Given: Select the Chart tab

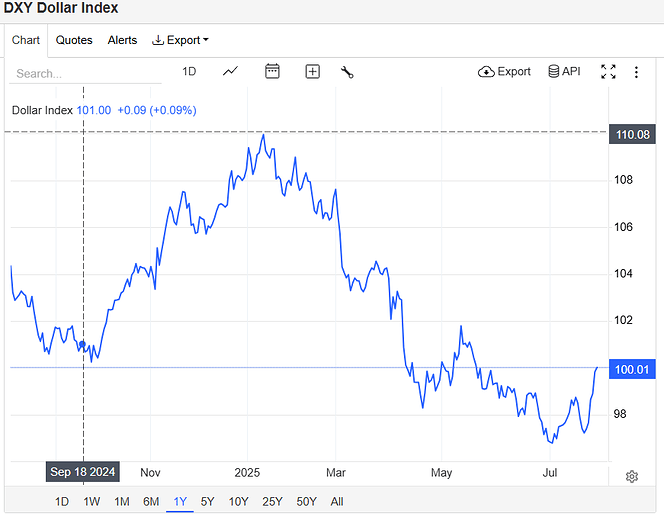Looking at the screenshot, I should pos(26,40).
